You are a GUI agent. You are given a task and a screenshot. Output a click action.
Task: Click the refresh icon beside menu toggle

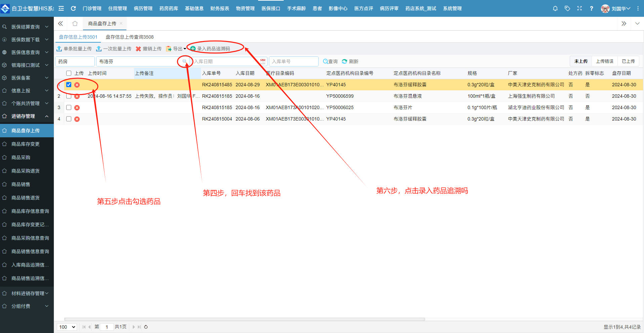(x=73, y=8)
